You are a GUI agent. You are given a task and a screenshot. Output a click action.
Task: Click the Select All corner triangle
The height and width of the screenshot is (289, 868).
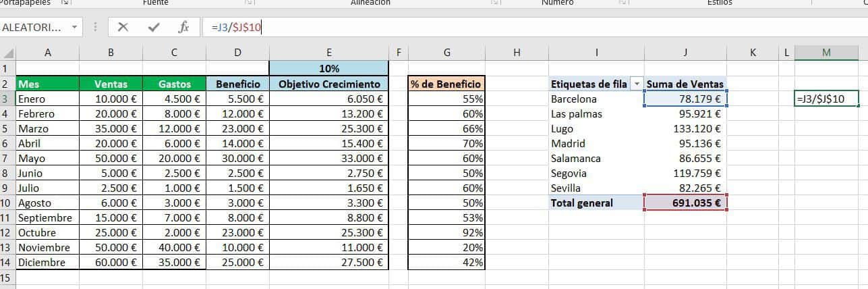coord(7,53)
